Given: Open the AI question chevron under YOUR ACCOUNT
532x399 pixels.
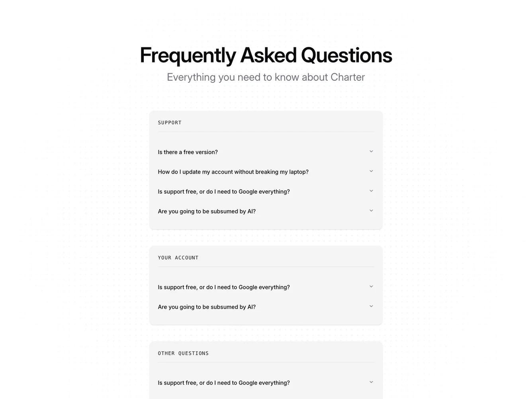Looking at the screenshot, I should point(371,306).
